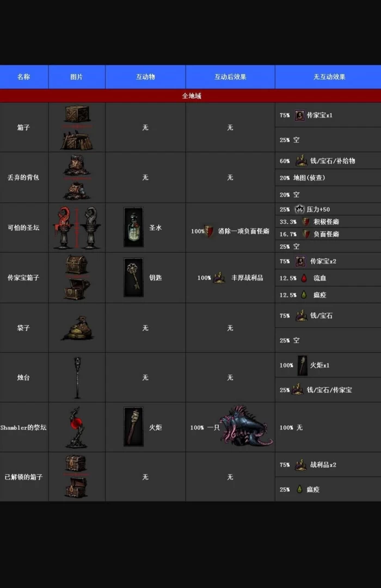This screenshot has width=381, height=588.
Task: Click the 已解锁的箱子 name label
Action: pos(24,477)
